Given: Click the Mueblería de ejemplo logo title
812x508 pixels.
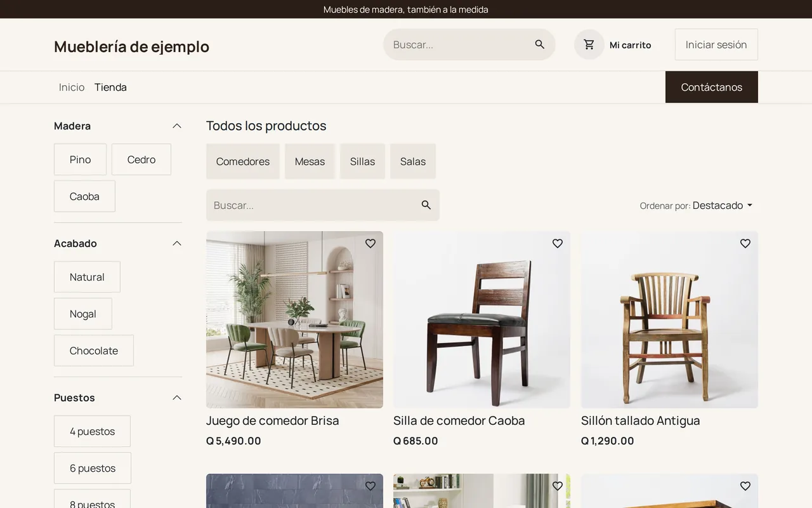Looking at the screenshot, I should click(131, 46).
